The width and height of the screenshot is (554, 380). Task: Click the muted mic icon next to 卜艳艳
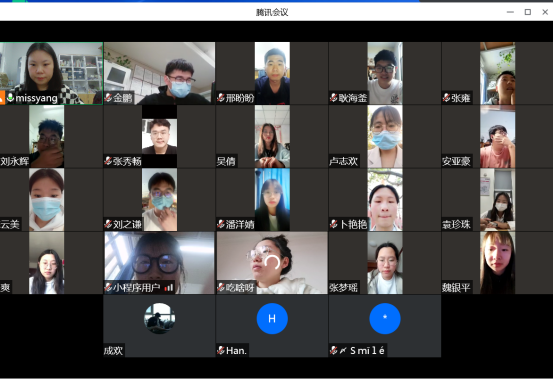(334, 224)
